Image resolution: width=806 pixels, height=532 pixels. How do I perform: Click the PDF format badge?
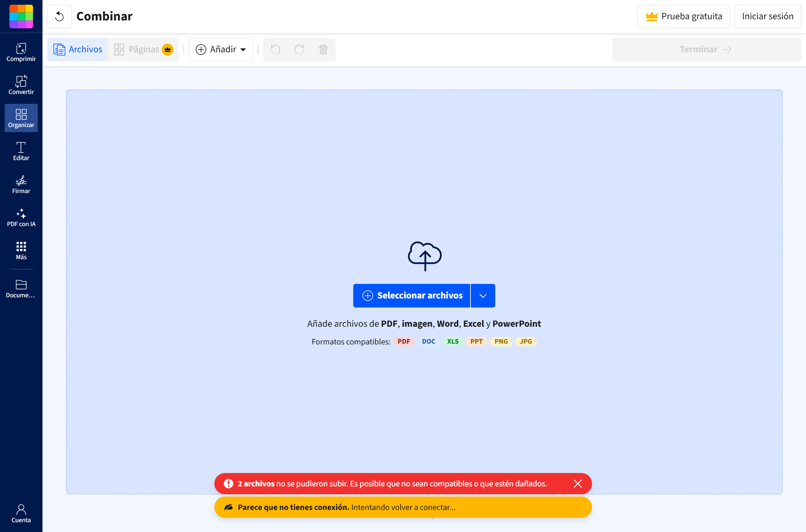pyautogui.click(x=404, y=342)
